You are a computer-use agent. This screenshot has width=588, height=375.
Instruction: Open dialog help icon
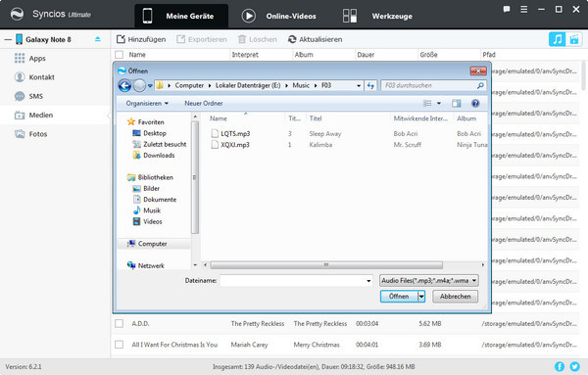point(475,104)
